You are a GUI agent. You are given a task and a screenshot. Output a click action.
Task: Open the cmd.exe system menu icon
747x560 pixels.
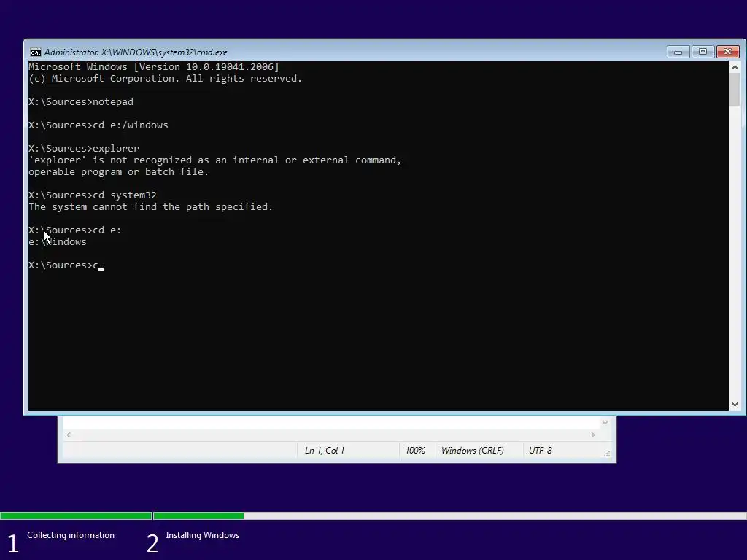coord(35,52)
